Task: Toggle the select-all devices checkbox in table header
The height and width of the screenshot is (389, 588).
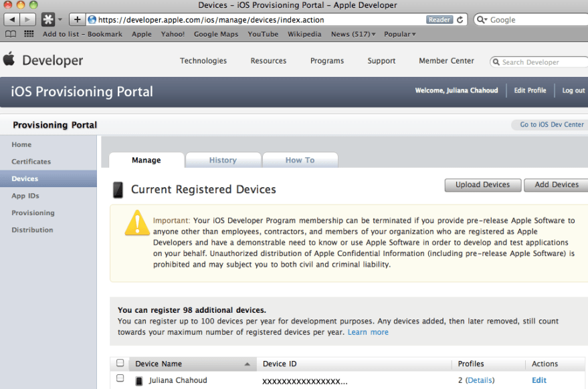Action: [x=120, y=364]
